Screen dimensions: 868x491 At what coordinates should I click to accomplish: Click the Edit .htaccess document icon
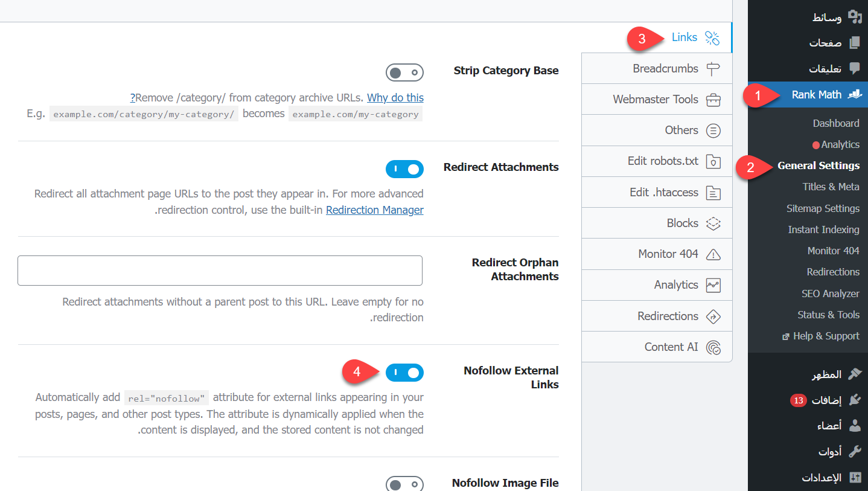[713, 193]
